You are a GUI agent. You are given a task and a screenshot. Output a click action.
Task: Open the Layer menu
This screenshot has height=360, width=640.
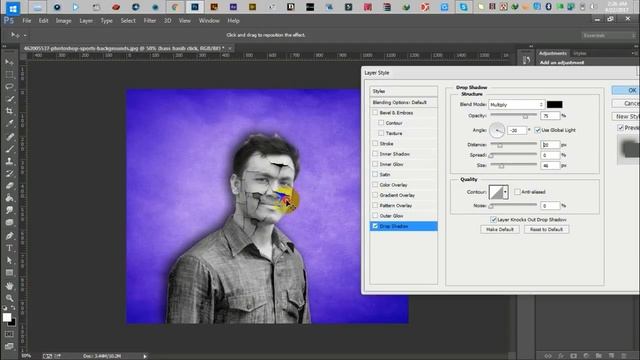(86, 20)
